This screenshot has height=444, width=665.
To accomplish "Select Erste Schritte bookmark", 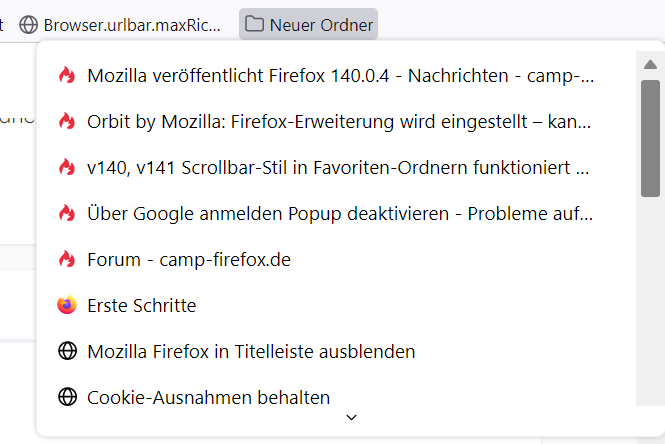I will coord(142,305).
